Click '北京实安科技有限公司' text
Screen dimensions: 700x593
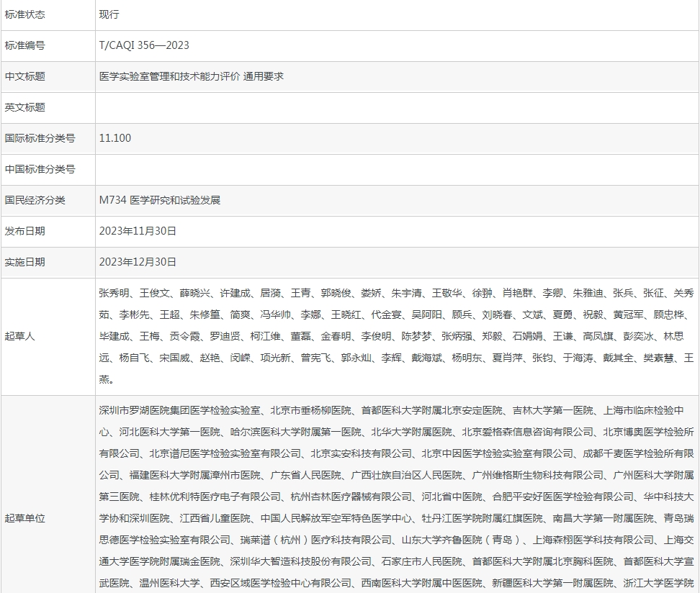361,453
